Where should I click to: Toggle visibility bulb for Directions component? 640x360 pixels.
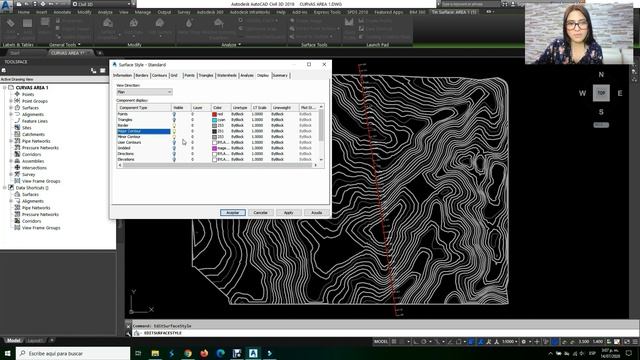[174, 154]
